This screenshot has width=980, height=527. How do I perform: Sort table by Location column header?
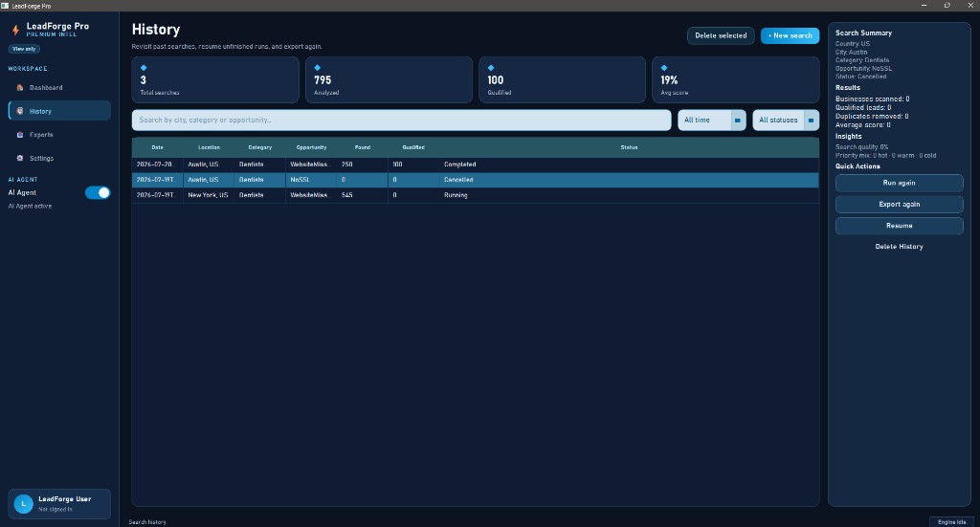click(209, 147)
